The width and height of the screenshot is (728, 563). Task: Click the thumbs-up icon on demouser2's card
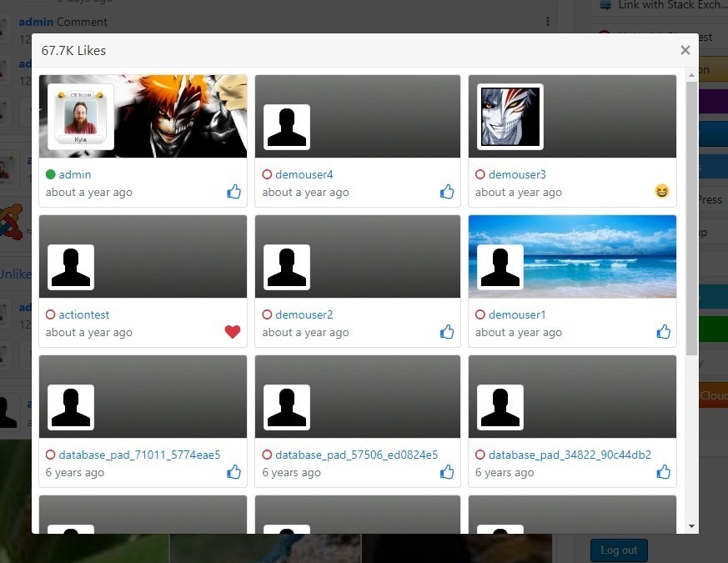[447, 332]
